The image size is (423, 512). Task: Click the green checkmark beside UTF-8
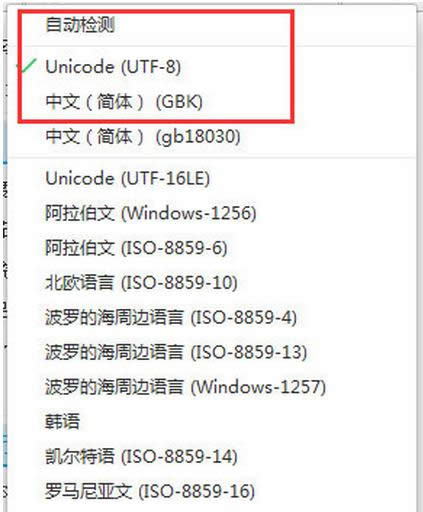coord(28,65)
